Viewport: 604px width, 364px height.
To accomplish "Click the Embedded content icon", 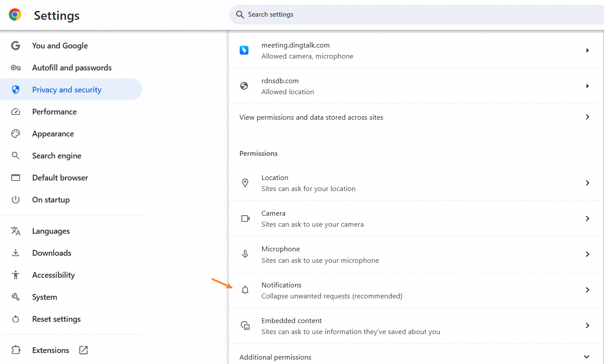I will coord(245,326).
